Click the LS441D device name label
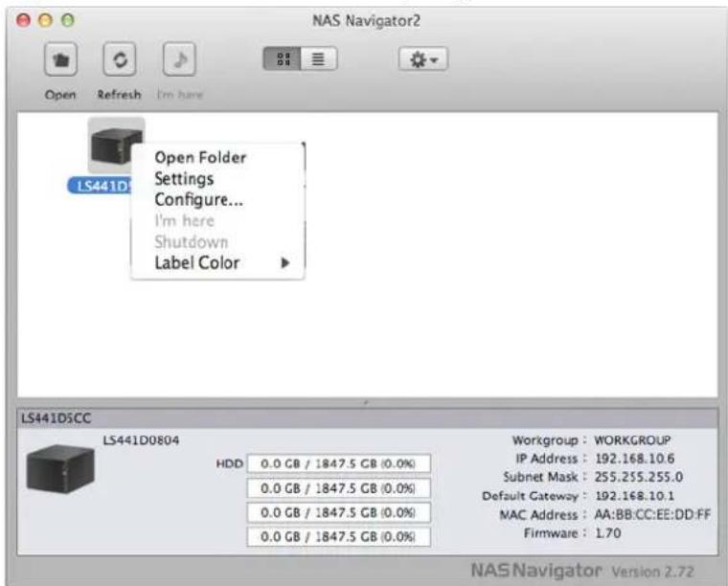The height and width of the screenshot is (586, 728). click(x=101, y=186)
